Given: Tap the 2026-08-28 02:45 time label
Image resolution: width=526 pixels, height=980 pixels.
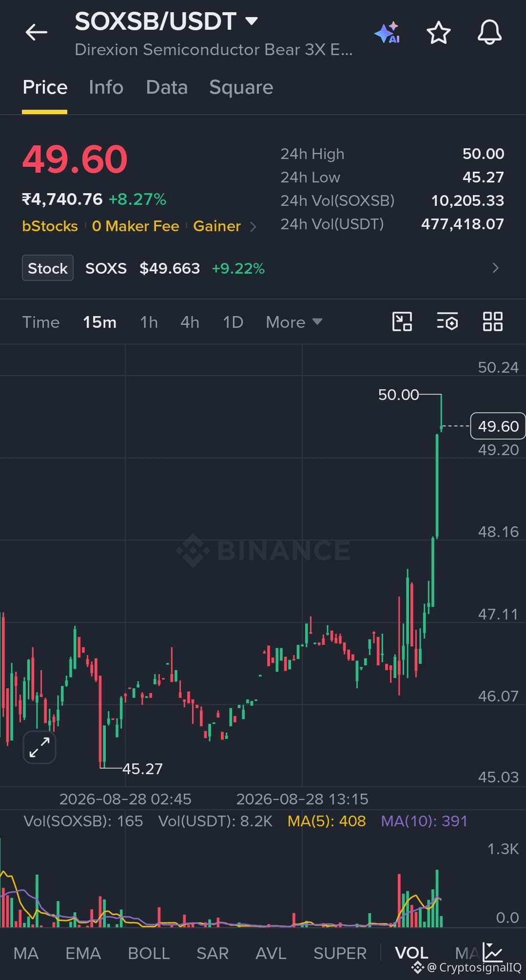Looking at the screenshot, I should pyautogui.click(x=125, y=799).
